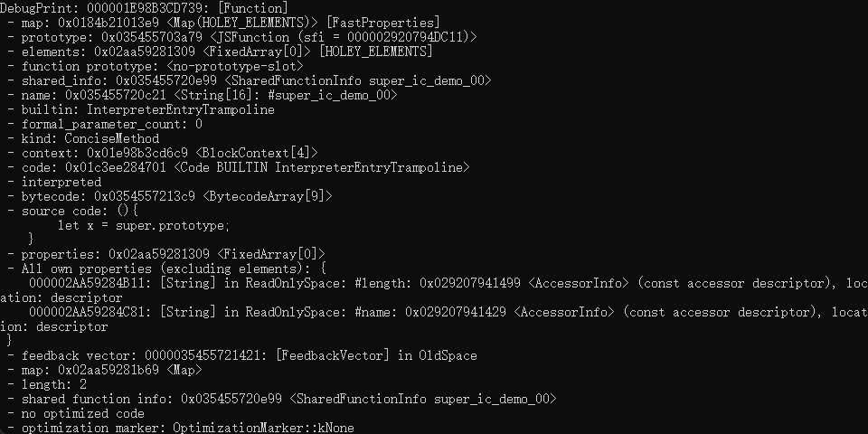Click the properties FixedArray[0] line
Image resolution: width=868 pixels, height=434 pixels.
pos(166,254)
